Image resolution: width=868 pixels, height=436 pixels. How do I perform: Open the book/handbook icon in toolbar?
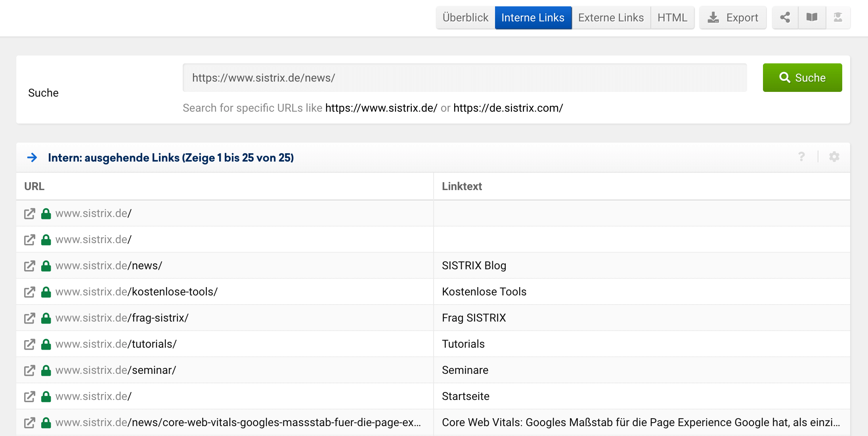[x=812, y=17]
